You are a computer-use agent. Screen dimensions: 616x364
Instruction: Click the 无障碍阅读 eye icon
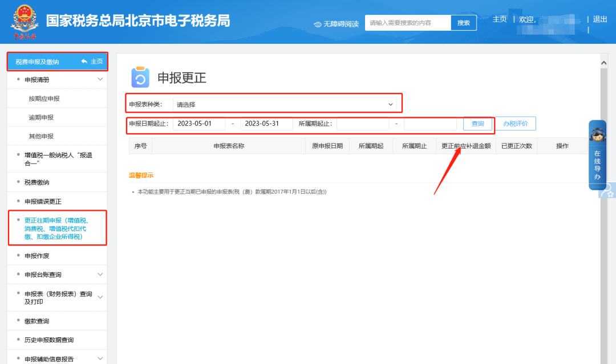[x=318, y=24]
